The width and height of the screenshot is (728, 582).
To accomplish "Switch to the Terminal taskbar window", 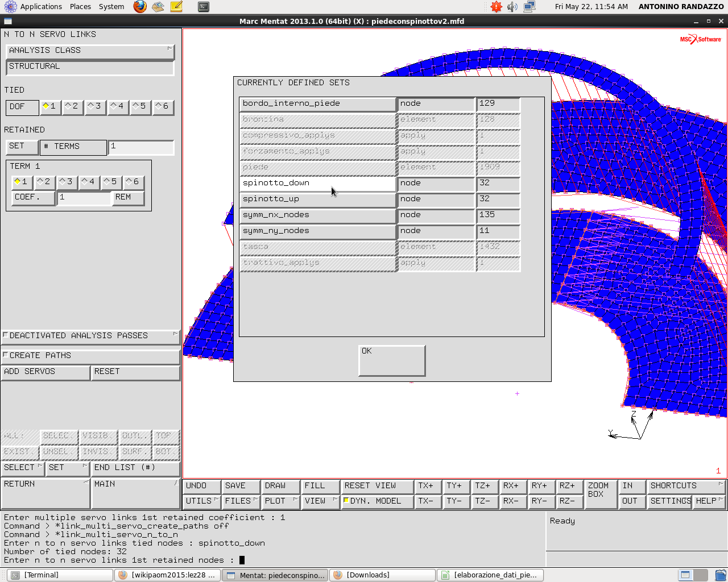I will click(60, 575).
